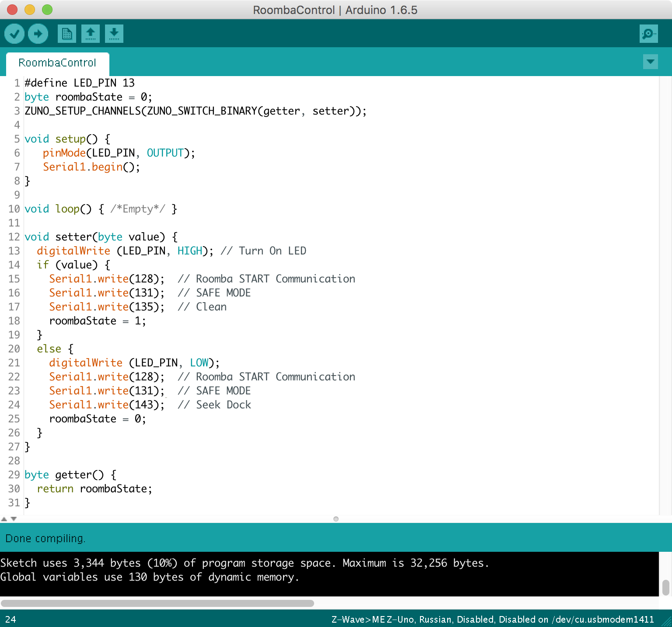Click the board info 'Z-Wave>ME Z-Uno' status text
Viewport: 672px width, 627px height.
tap(493, 619)
